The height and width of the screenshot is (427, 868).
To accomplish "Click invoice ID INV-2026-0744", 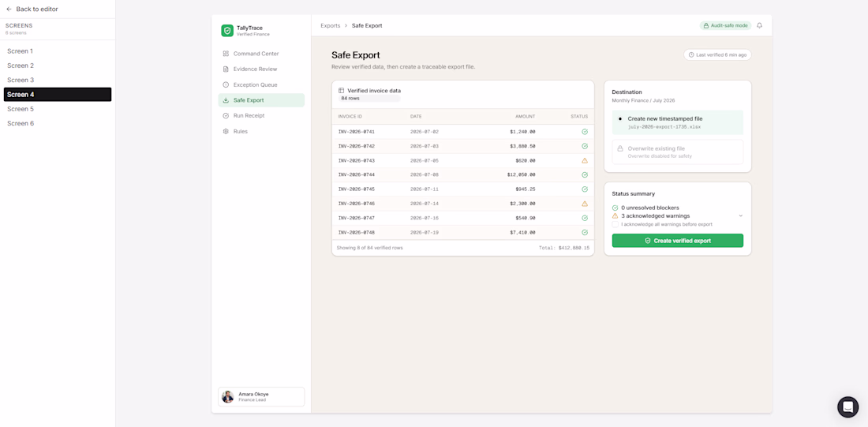I will coord(357,175).
